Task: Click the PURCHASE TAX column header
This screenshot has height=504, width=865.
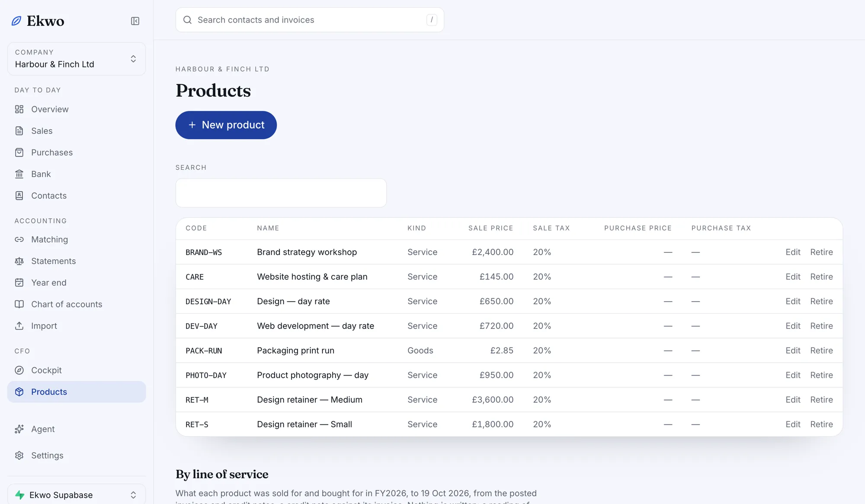Action: click(x=721, y=228)
